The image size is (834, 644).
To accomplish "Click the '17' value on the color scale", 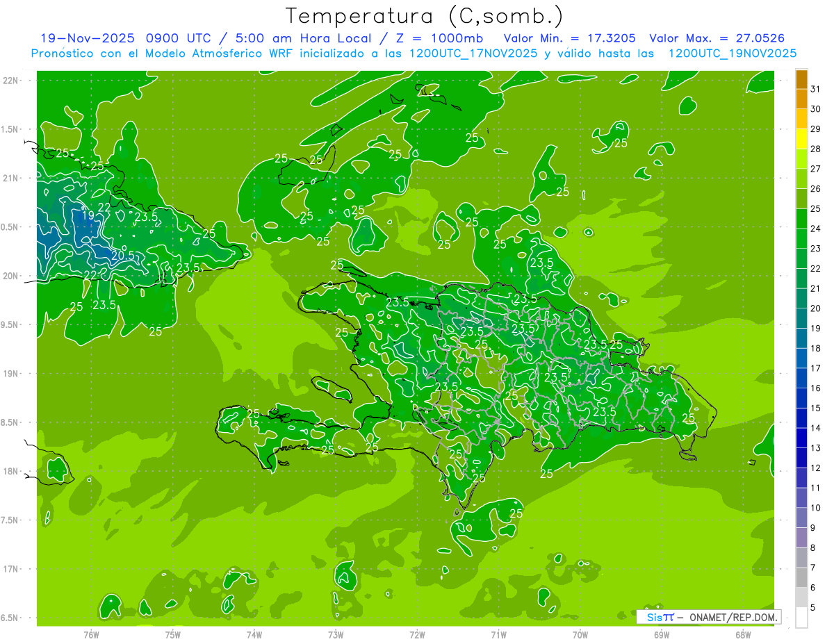I will pos(816,368).
